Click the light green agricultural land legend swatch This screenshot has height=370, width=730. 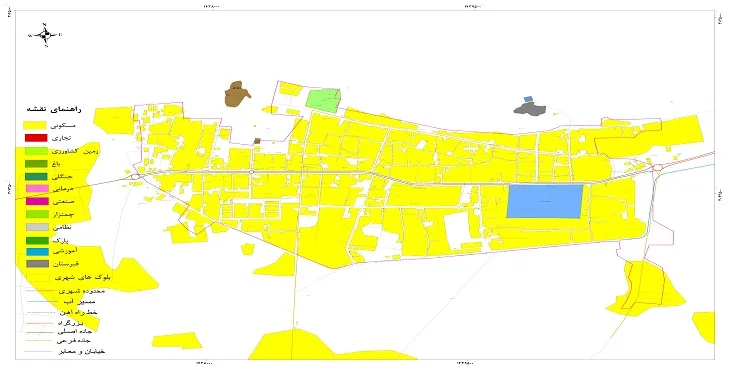pyautogui.click(x=36, y=151)
